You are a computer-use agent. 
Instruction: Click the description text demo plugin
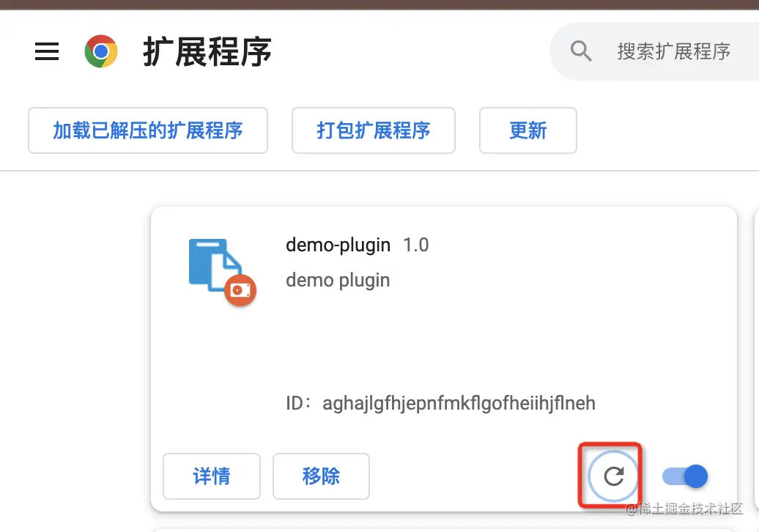coord(338,280)
